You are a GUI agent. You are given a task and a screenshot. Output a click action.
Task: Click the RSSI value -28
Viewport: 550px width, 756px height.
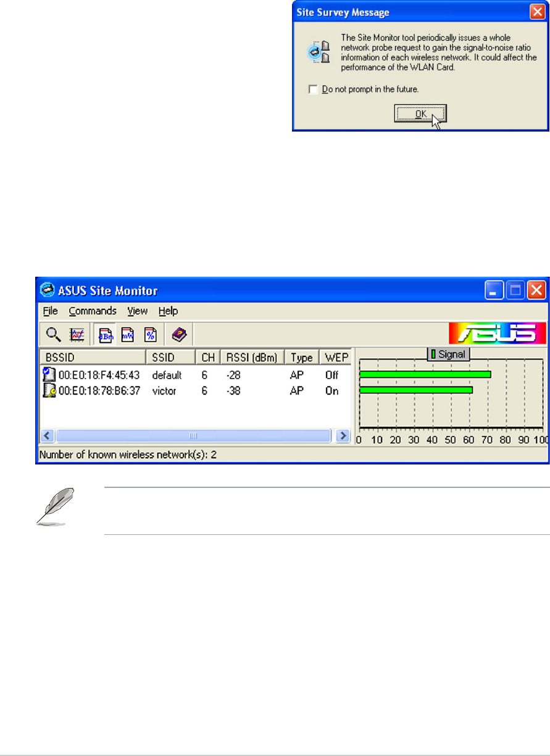[x=233, y=375]
